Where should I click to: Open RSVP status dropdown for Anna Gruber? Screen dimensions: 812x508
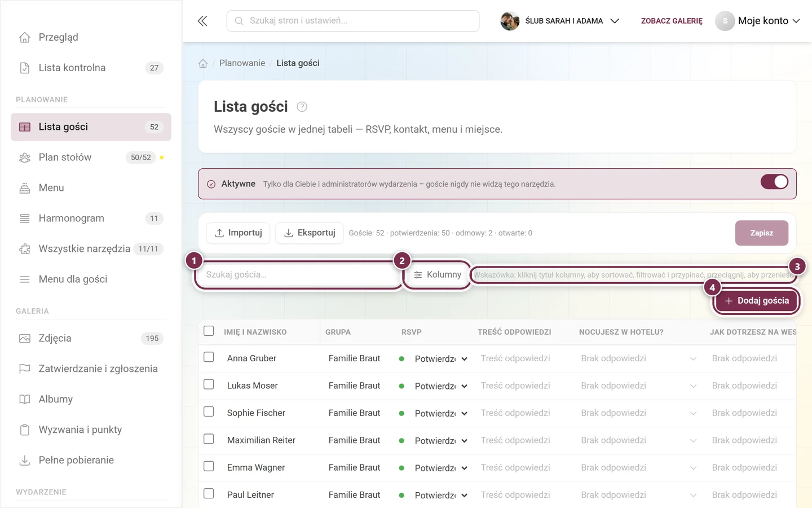441,359
